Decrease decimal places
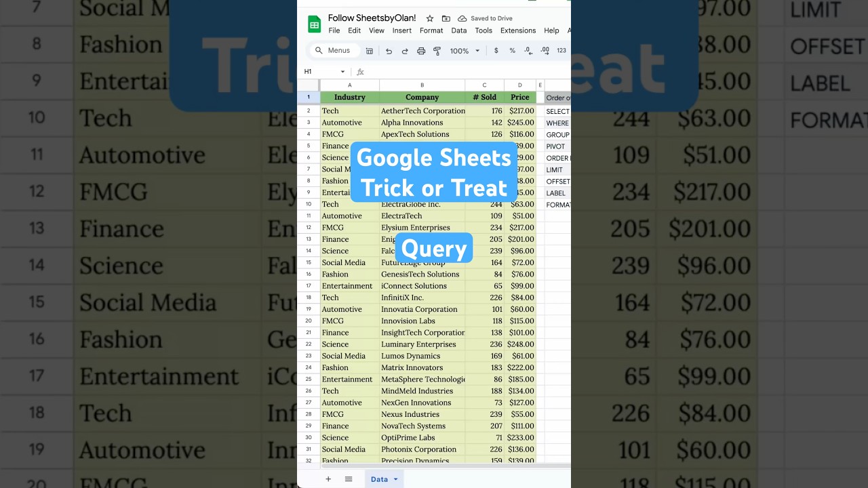868x488 pixels. click(528, 51)
